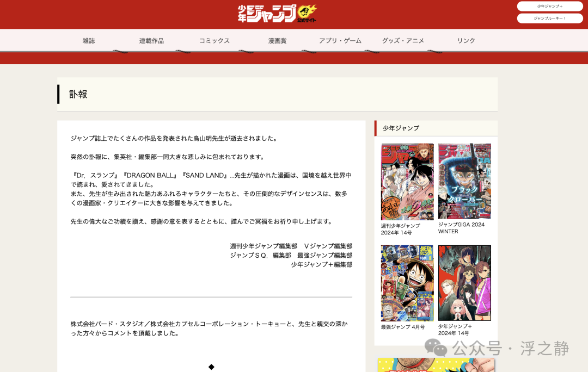The height and width of the screenshot is (372, 588).
Task: Click the 訃報 page heading
Action: [x=78, y=94]
